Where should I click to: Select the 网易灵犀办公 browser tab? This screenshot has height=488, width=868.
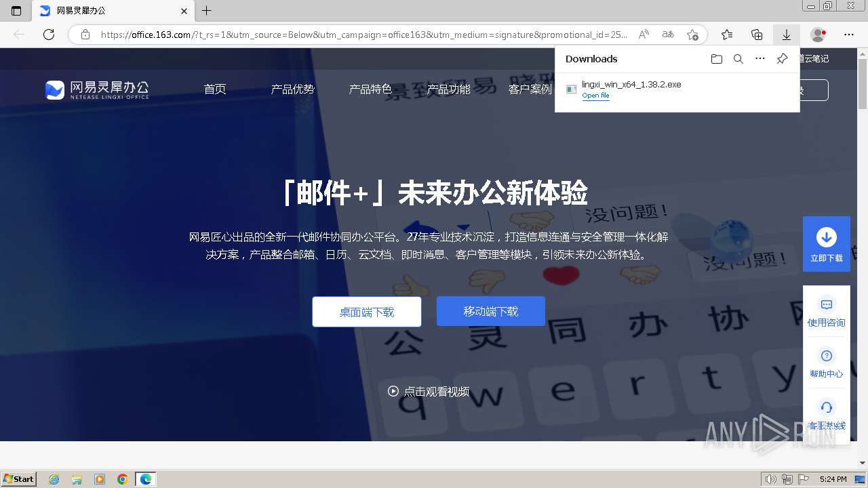click(x=113, y=11)
